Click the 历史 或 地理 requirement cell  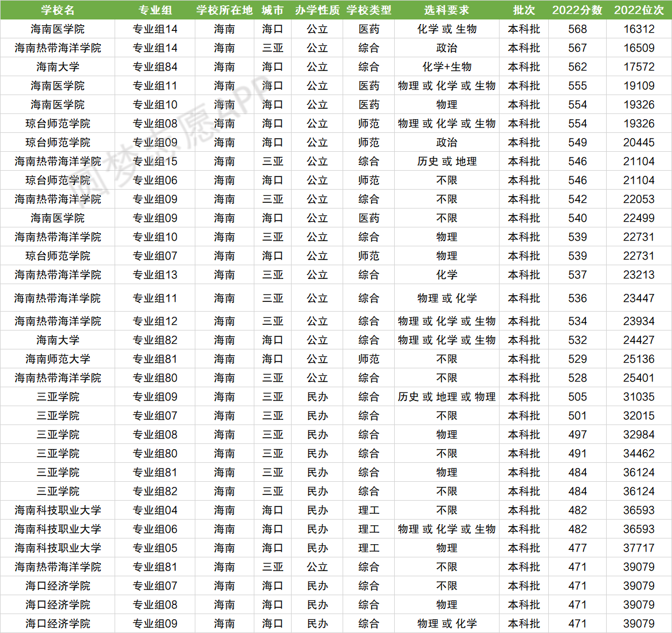[447, 162]
